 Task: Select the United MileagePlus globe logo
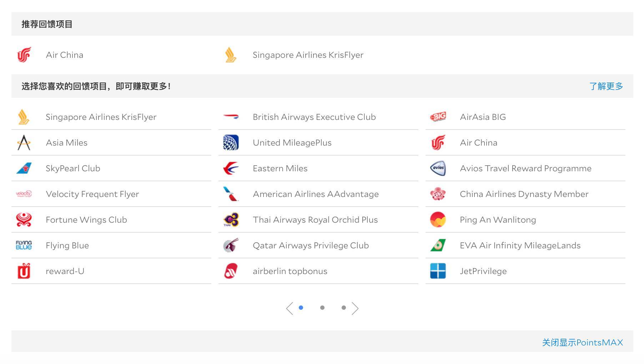[x=231, y=143]
